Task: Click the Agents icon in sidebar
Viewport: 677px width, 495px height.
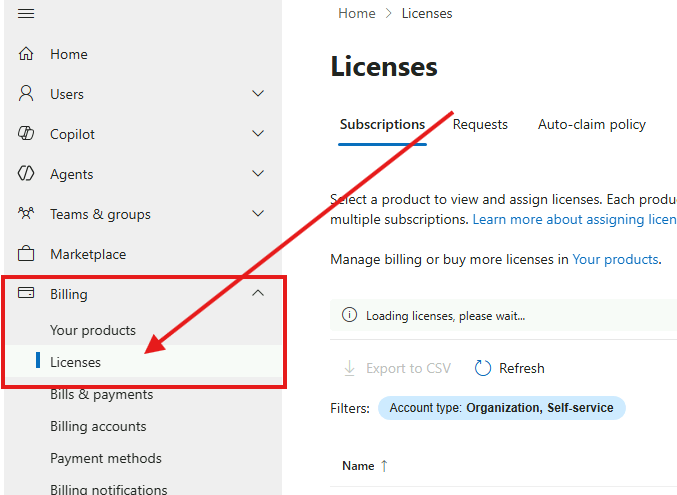Action: coord(26,174)
